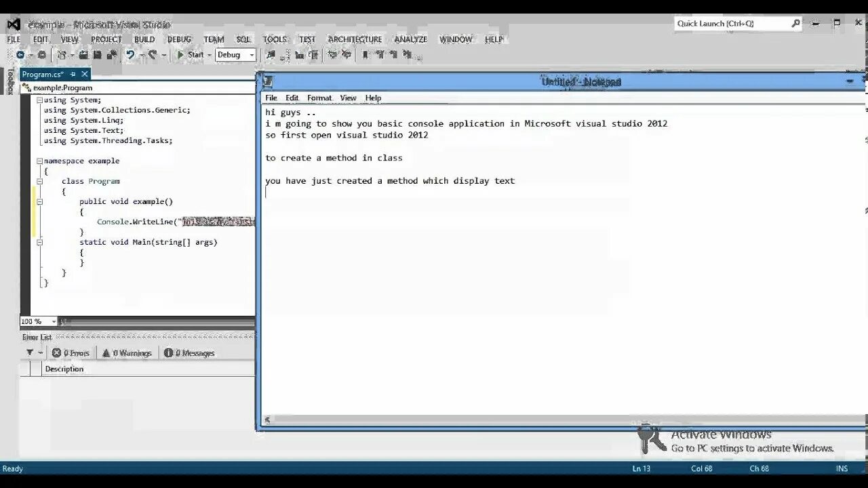Open the 100 % zoom dropdown
This screenshot has height=488, width=868.
(53, 321)
